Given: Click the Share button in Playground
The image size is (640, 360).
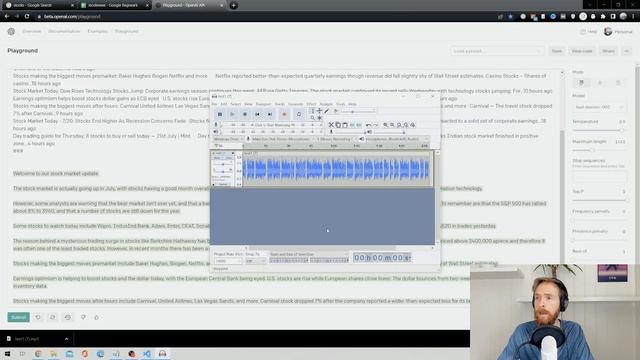Looking at the screenshot, I should click(x=609, y=51).
